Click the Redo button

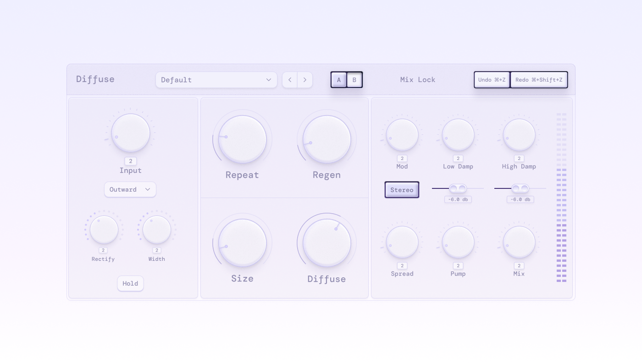(x=539, y=80)
